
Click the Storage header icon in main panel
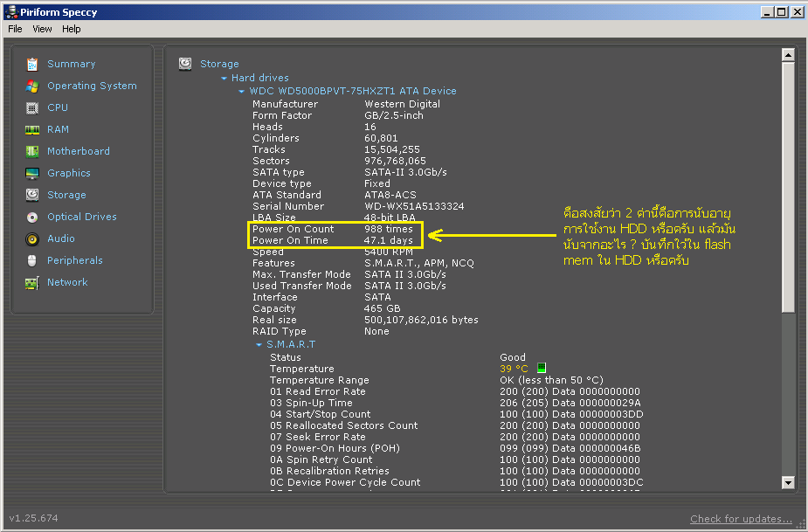pyautogui.click(x=185, y=64)
